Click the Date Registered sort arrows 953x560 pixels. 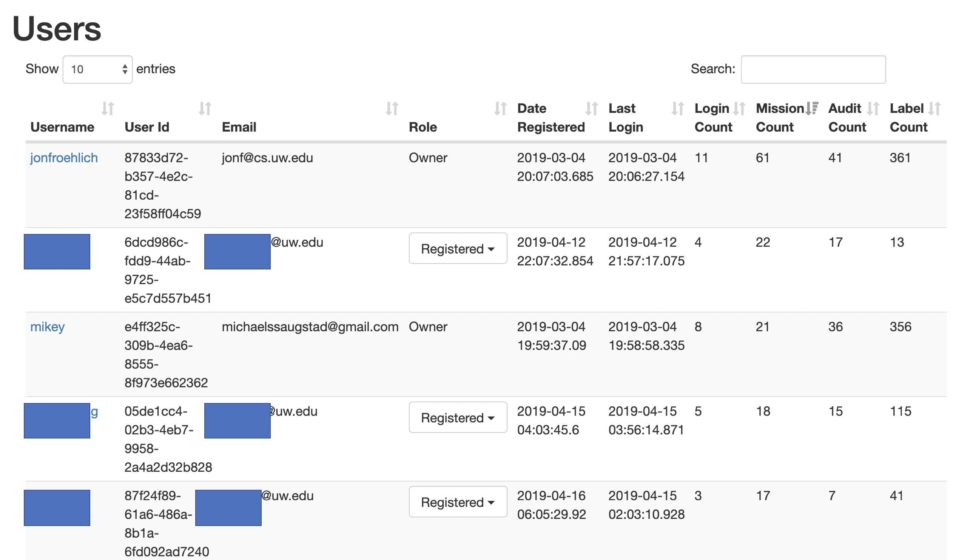point(592,109)
